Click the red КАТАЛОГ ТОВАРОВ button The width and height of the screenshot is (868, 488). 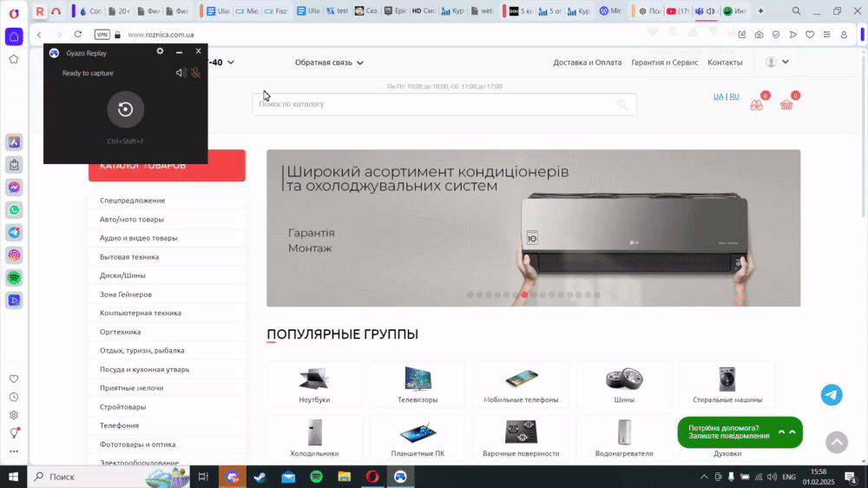click(167, 166)
